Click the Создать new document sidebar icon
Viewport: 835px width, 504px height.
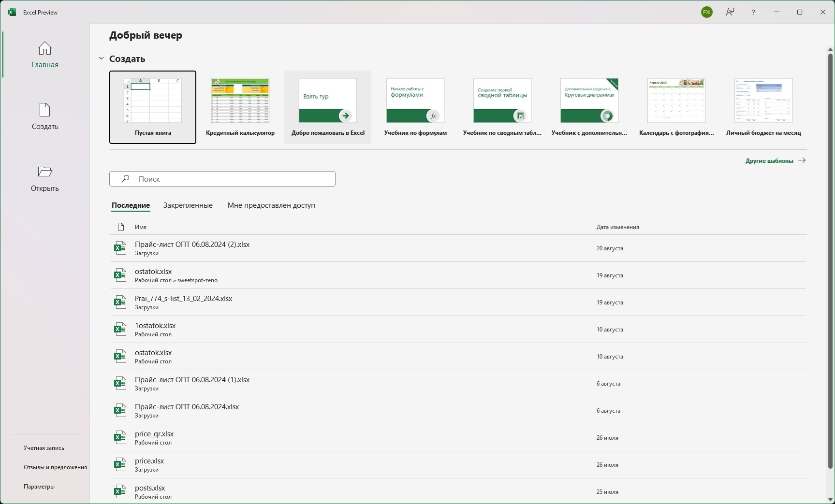[x=45, y=110]
